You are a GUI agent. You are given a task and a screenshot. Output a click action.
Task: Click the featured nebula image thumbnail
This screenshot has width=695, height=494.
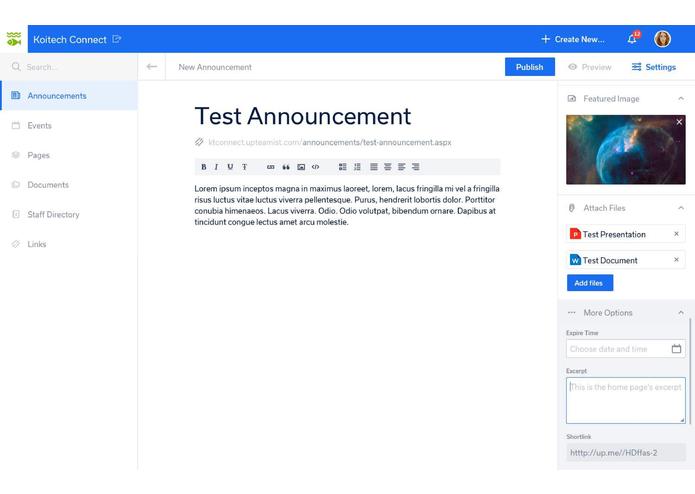point(626,150)
